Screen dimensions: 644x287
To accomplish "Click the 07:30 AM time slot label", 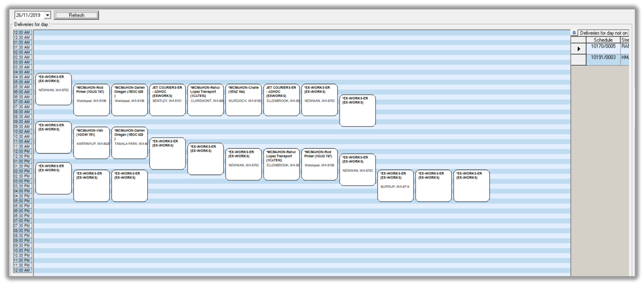I will 22,107.
